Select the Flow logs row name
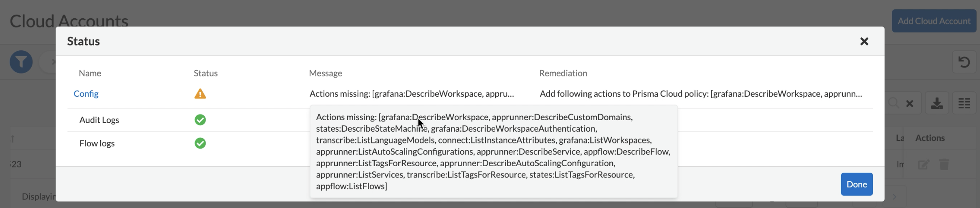 [97, 143]
